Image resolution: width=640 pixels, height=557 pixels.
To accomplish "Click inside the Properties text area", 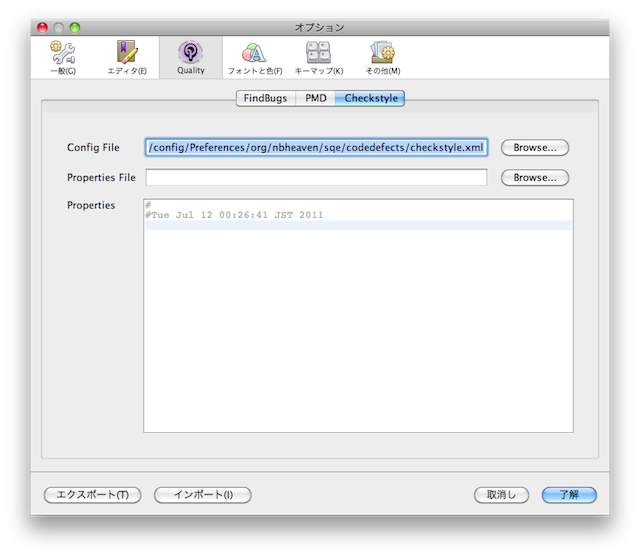I will tap(358, 330).
